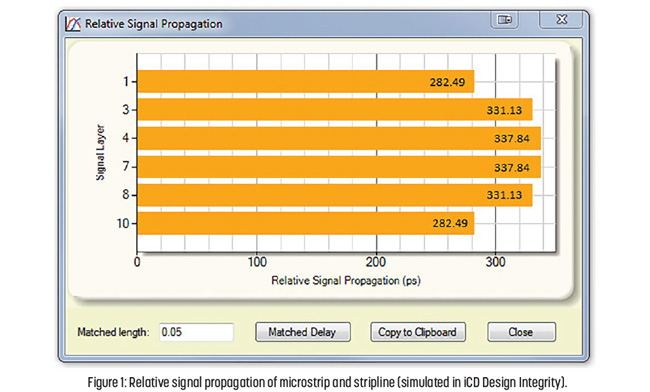Click the Relative Signal Propagation window title
This screenshot has width=650, height=392.
(154, 24)
